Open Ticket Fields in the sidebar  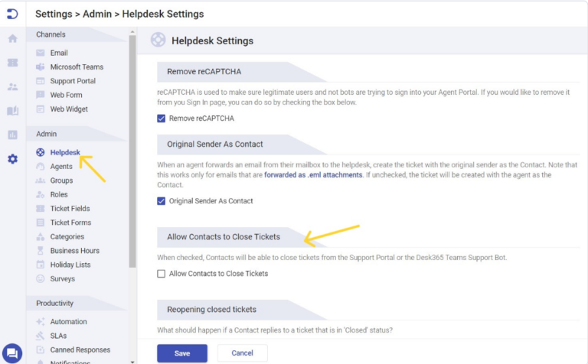pyautogui.click(x=70, y=209)
